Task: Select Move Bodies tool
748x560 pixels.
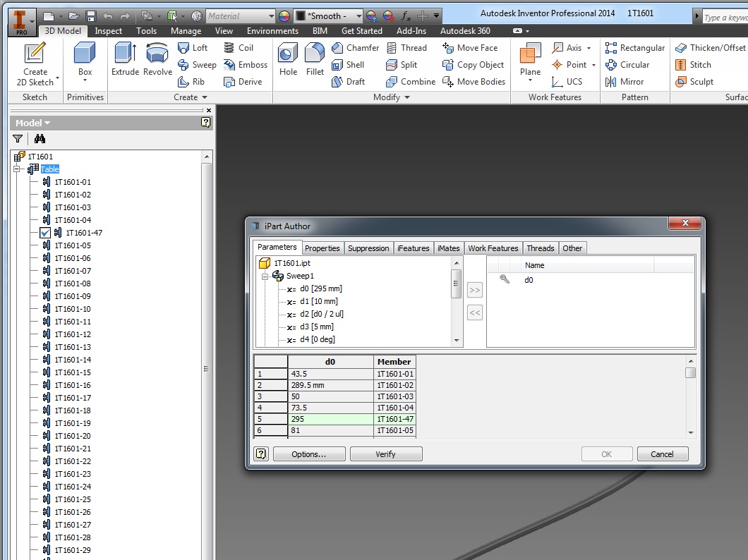Action: click(473, 82)
